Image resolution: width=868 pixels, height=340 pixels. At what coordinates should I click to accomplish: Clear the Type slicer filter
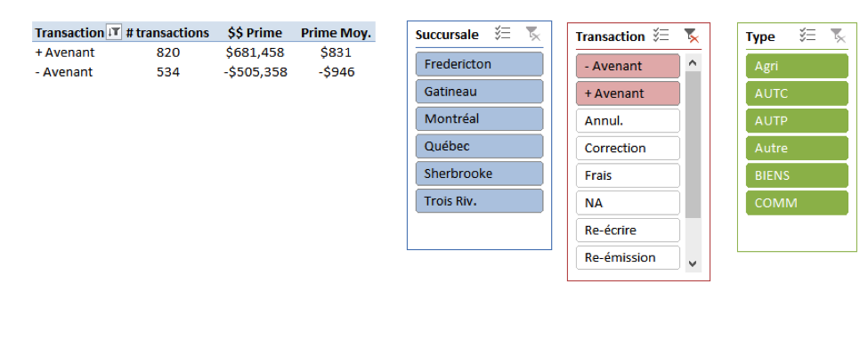pos(839,36)
